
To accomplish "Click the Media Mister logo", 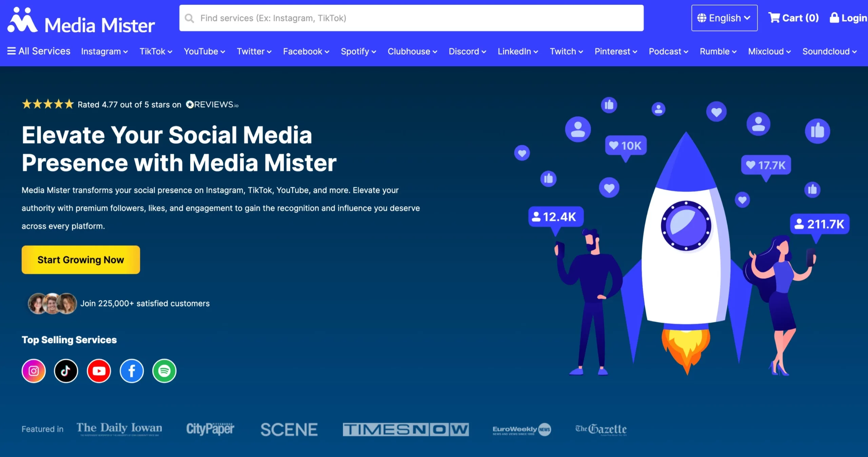I will 81,20.
